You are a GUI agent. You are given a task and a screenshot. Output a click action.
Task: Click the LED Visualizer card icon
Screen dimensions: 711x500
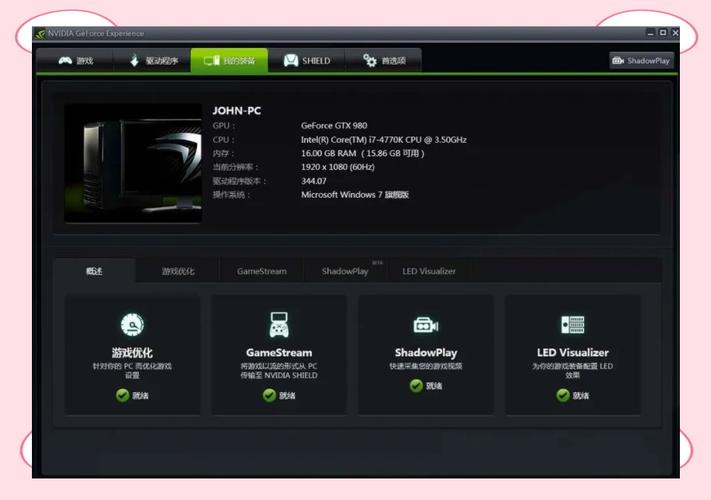pos(572,325)
